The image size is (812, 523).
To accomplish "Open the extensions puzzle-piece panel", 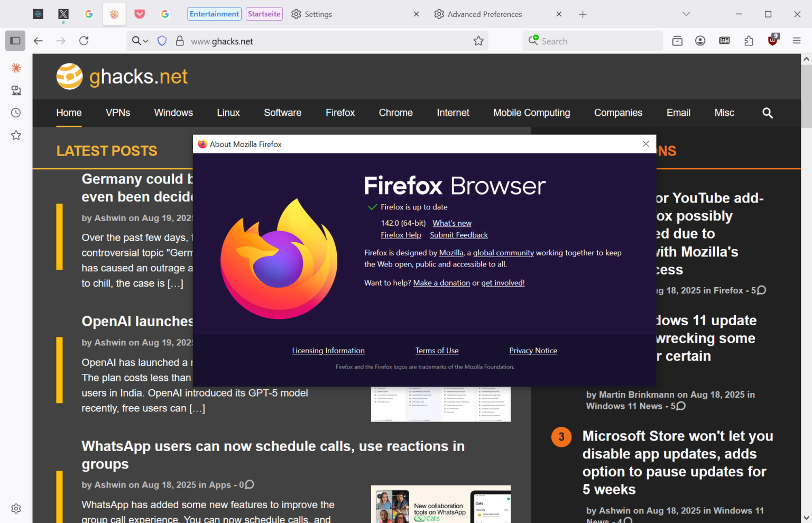I will [x=749, y=40].
